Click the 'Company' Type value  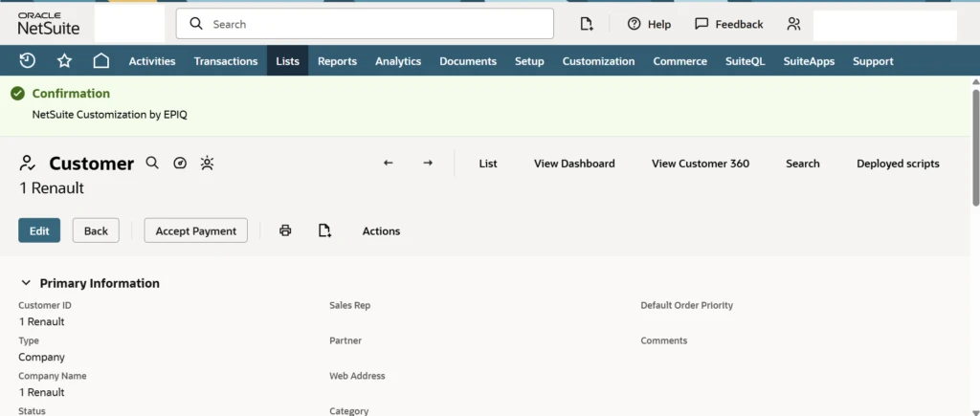pos(42,358)
